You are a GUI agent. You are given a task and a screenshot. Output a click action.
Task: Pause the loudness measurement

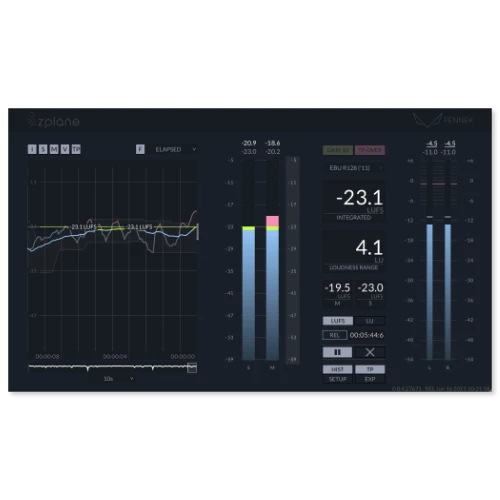coord(337,352)
